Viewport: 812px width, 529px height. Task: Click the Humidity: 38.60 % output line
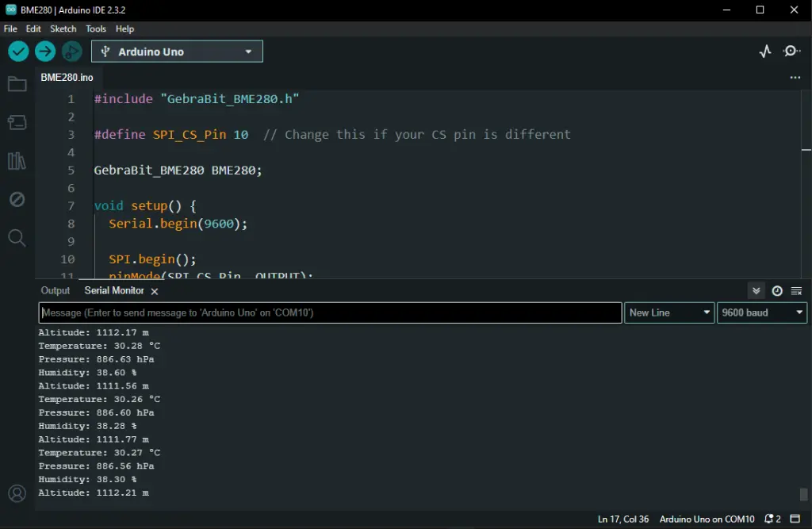87,373
